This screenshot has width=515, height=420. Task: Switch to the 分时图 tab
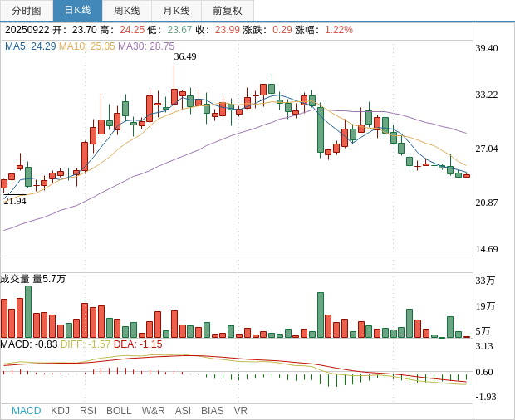tap(27, 11)
